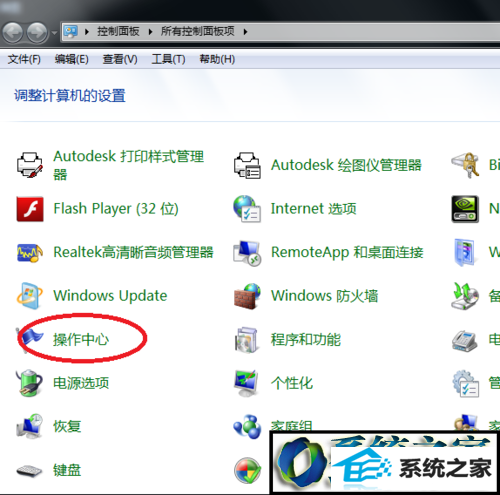Open the 键盘 link
This screenshot has width=500, height=495.
[x=67, y=470]
